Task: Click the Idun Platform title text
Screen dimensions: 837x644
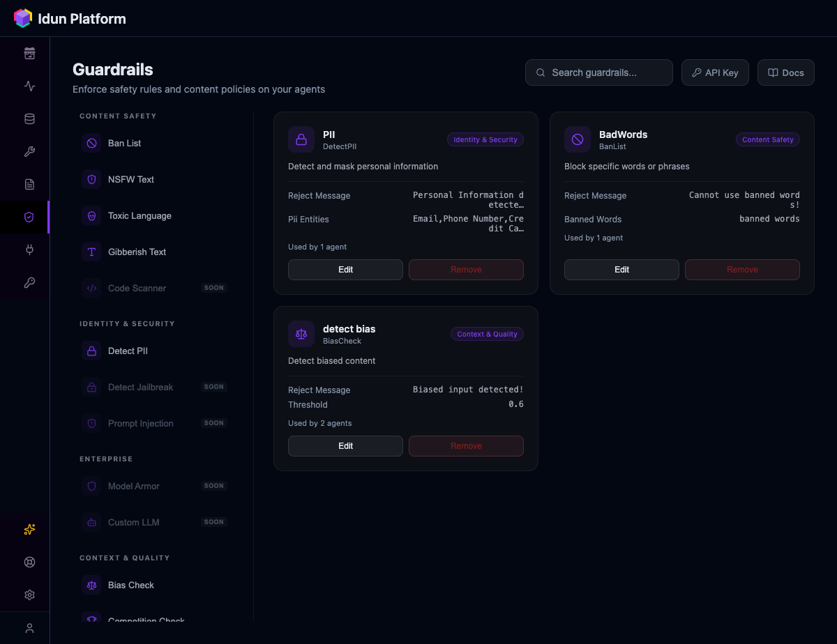Action: (82, 19)
